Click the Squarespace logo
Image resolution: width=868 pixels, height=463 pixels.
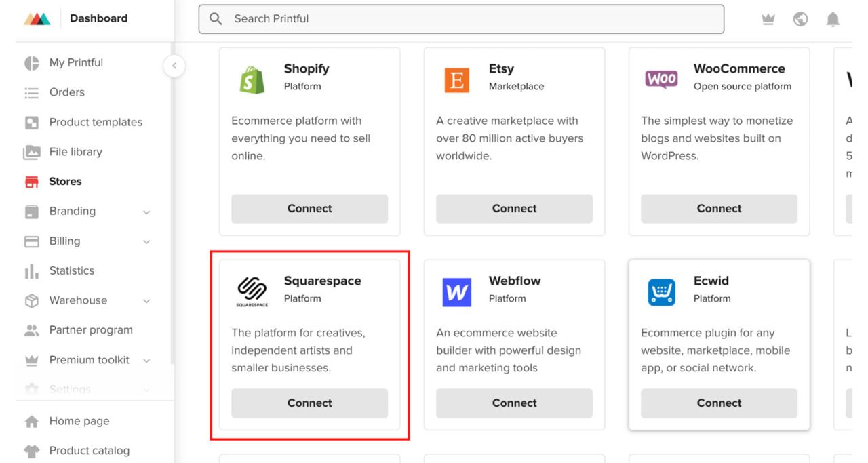click(x=252, y=292)
